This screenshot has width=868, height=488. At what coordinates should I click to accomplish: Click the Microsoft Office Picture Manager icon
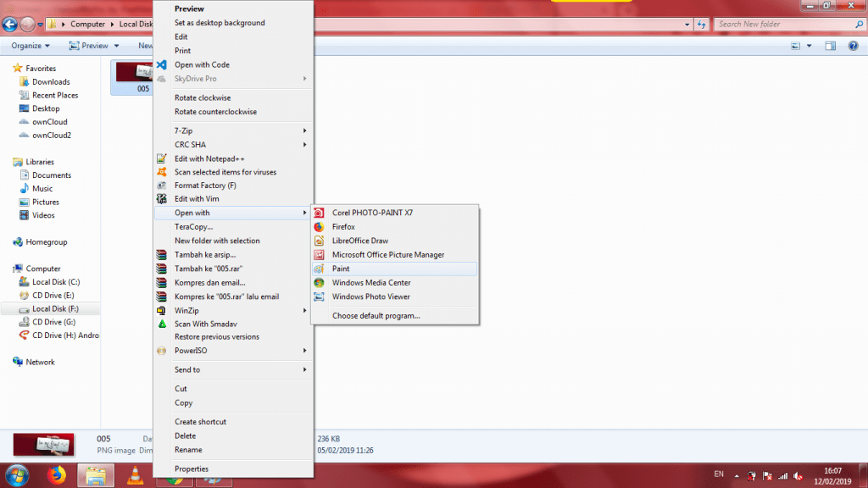(319, 255)
